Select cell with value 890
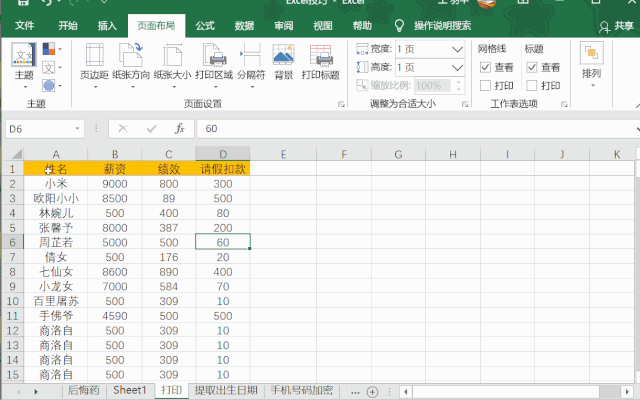The height and width of the screenshot is (400, 640). (x=169, y=272)
